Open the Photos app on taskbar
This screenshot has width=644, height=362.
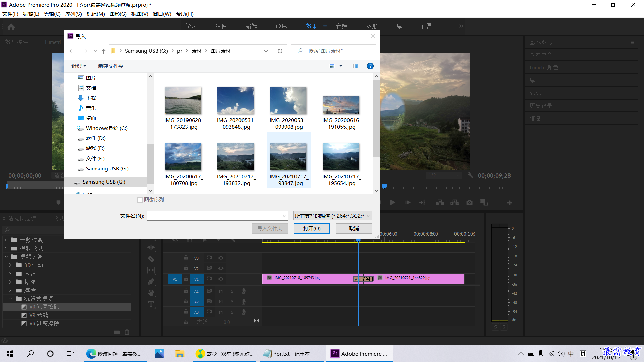coord(159,354)
